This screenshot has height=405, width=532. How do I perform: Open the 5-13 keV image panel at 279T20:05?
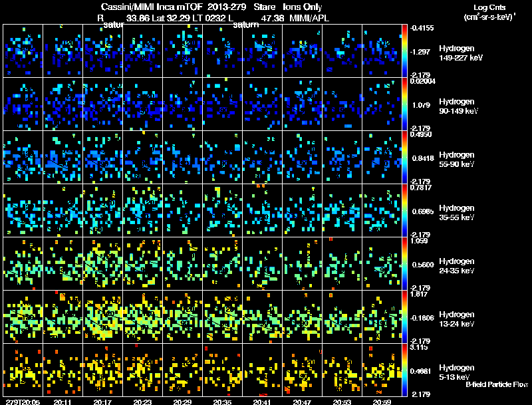coord(23,370)
